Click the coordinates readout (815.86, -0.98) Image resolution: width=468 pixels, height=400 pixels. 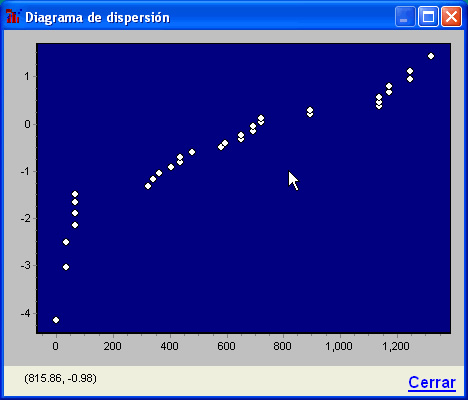point(60,378)
